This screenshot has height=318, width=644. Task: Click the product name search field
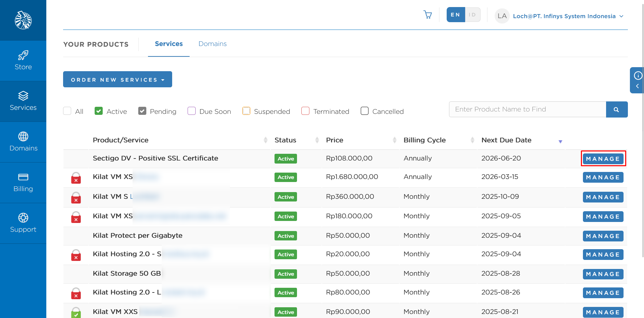click(x=527, y=109)
